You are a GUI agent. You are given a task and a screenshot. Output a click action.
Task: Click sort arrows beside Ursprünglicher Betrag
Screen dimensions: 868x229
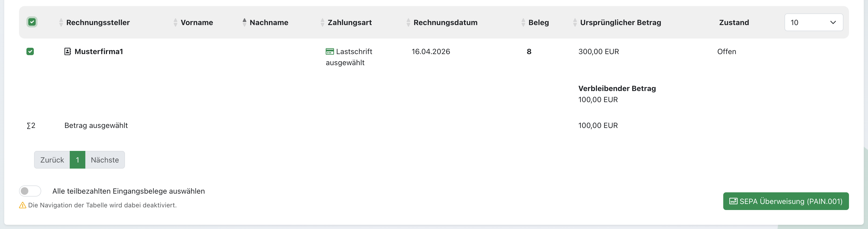tap(575, 23)
